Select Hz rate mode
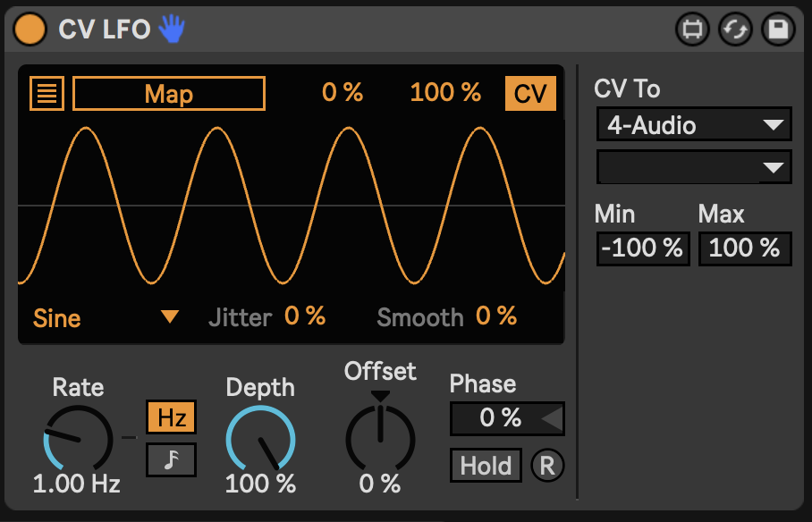Viewport: 812px width, 522px height. point(171,417)
